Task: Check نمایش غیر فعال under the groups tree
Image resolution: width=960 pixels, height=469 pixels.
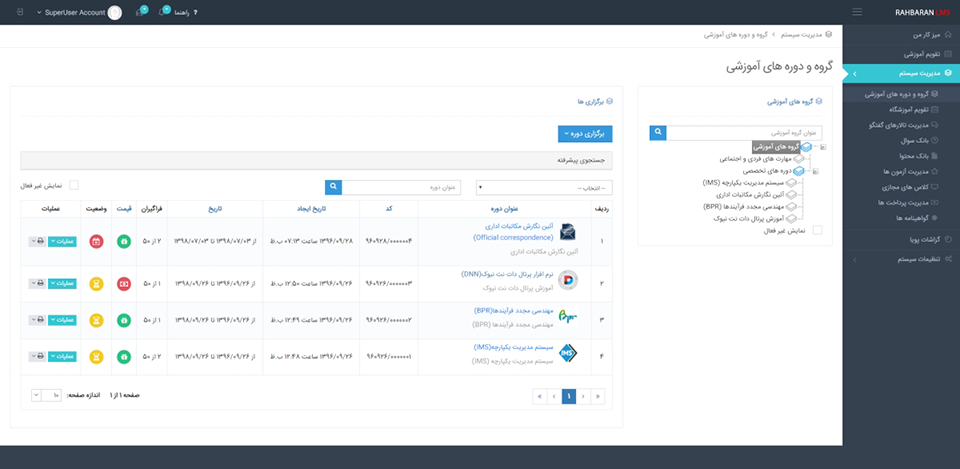Action: coord(818,230)
